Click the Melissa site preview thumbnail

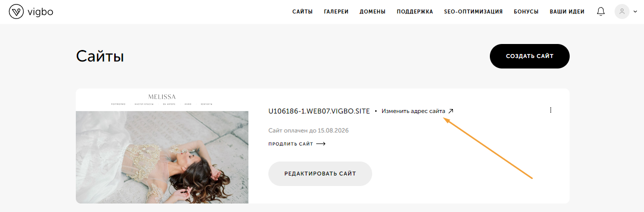pyautogui.click(x=162, y=146)
